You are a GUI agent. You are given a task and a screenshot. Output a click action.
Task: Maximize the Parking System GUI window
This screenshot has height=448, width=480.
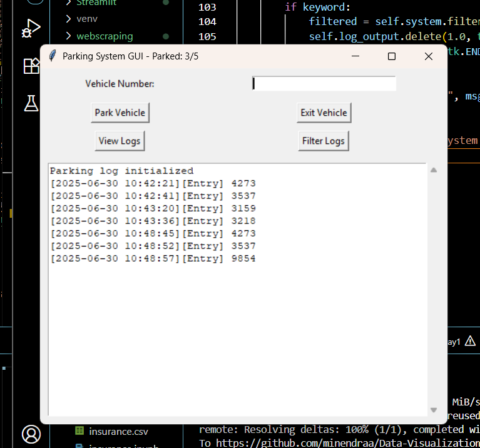point(392,56)
